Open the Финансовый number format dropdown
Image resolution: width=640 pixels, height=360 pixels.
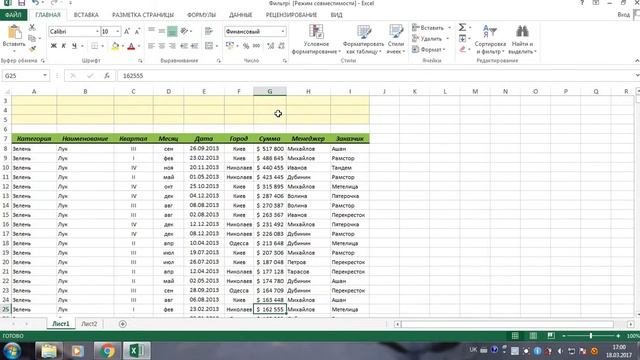(x=282, y=31)
